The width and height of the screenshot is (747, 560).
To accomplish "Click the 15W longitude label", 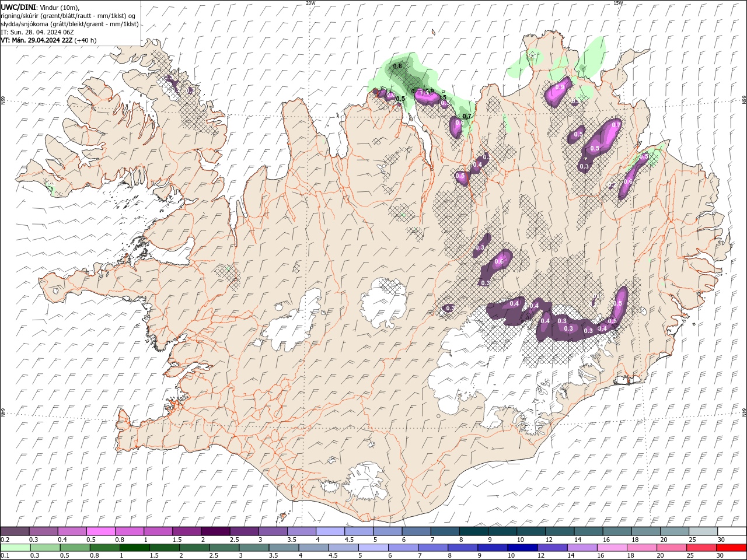I will (618, 3).
